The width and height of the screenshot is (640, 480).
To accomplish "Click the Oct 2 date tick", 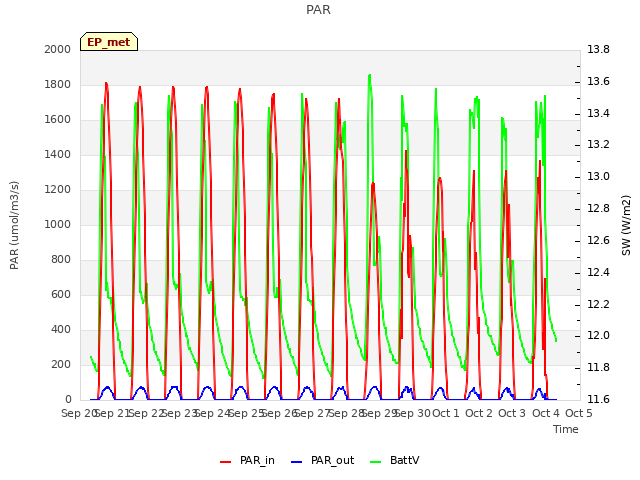I will click(479, 413).
